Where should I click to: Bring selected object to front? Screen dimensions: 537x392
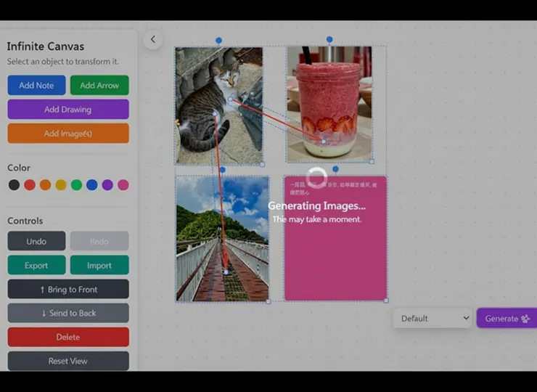68,289
